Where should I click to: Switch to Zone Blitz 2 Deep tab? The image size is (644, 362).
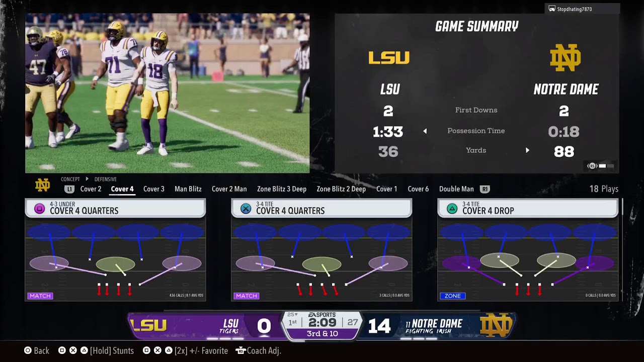[x=341, y=189]
